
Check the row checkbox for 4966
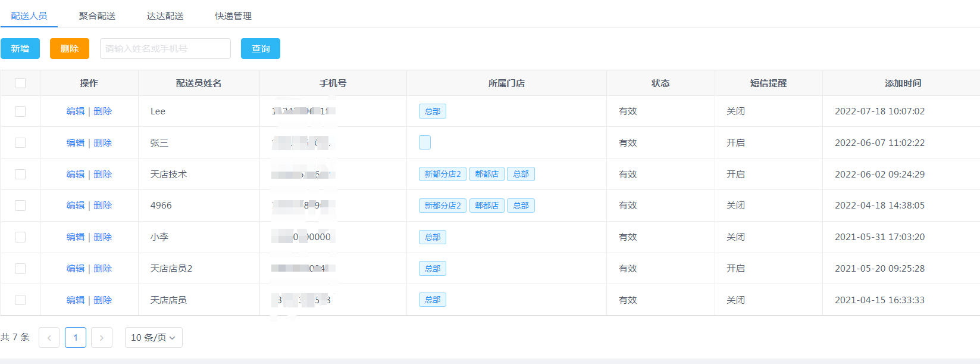click(20, 206)
